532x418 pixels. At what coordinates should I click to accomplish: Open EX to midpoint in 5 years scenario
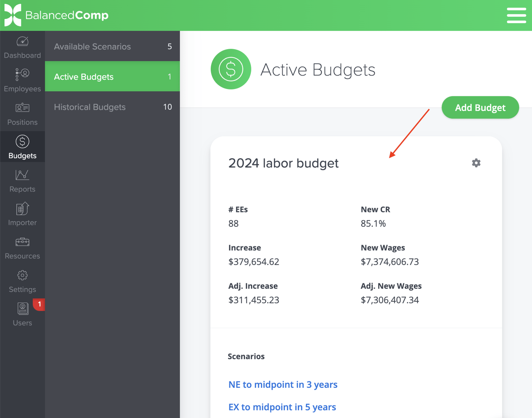click(x=282, y=407)
